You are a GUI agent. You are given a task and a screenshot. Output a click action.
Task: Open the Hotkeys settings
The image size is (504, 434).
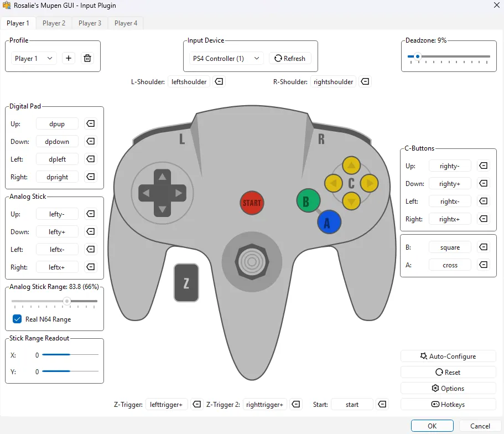(x=448, y=405)
